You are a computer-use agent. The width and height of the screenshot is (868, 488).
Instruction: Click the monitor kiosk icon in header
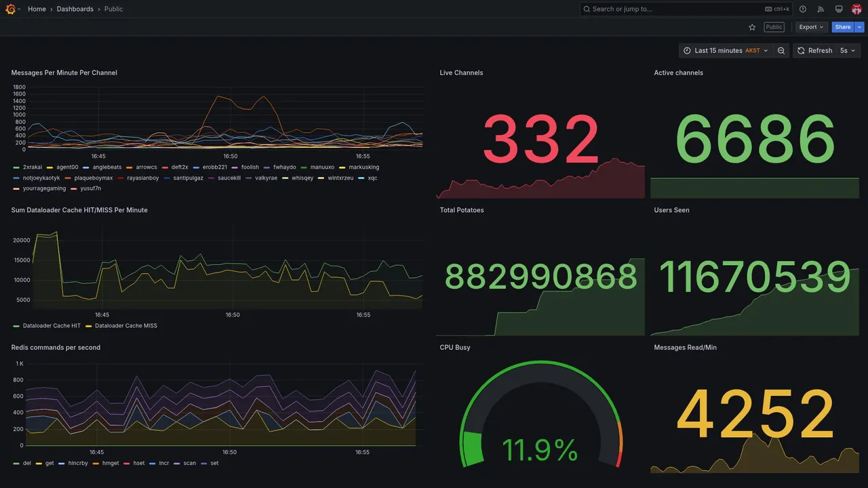(839, 9)
